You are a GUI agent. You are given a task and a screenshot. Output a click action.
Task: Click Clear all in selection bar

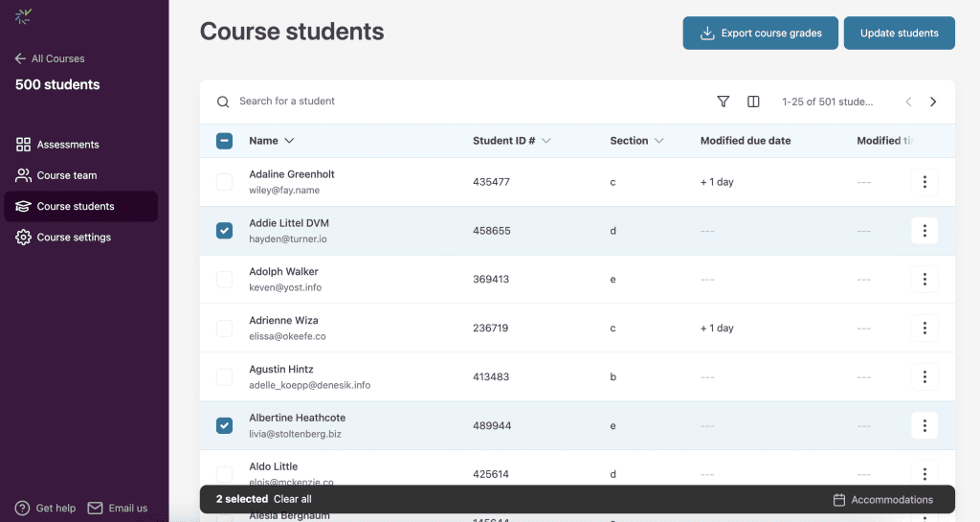click(x=292, y=499)
